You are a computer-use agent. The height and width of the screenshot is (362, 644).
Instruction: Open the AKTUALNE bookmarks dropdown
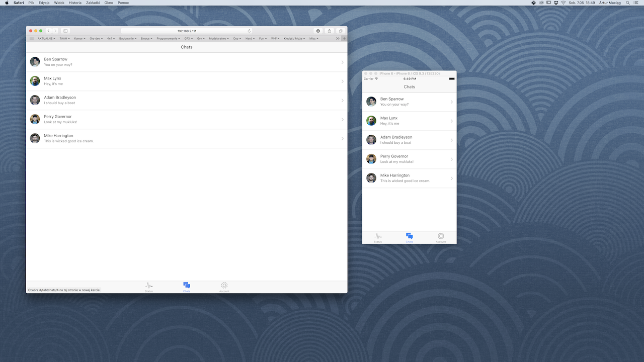tap(47, 38)
